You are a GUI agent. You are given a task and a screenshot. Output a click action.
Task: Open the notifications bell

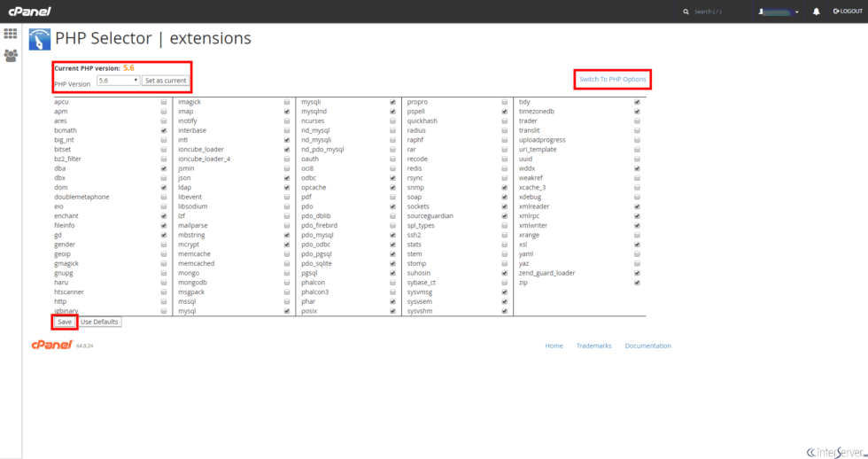click(816, 12)
